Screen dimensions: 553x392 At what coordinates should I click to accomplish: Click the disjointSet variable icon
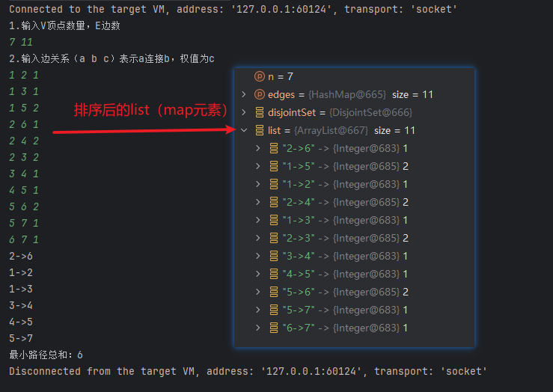tap(260, 112)
